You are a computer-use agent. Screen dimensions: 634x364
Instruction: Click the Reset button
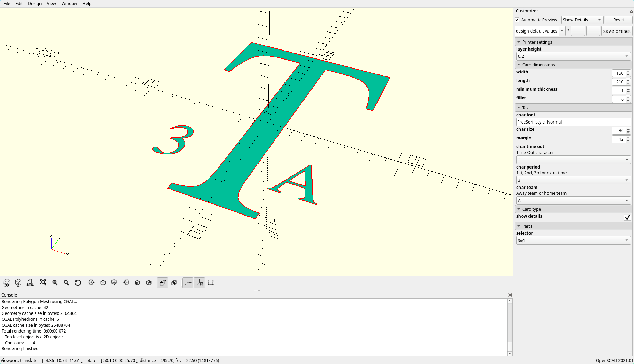pos(618,20)
